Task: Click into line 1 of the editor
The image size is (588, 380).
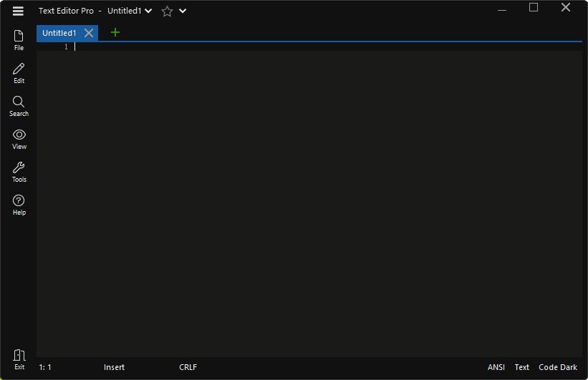Action: [328, 47]
